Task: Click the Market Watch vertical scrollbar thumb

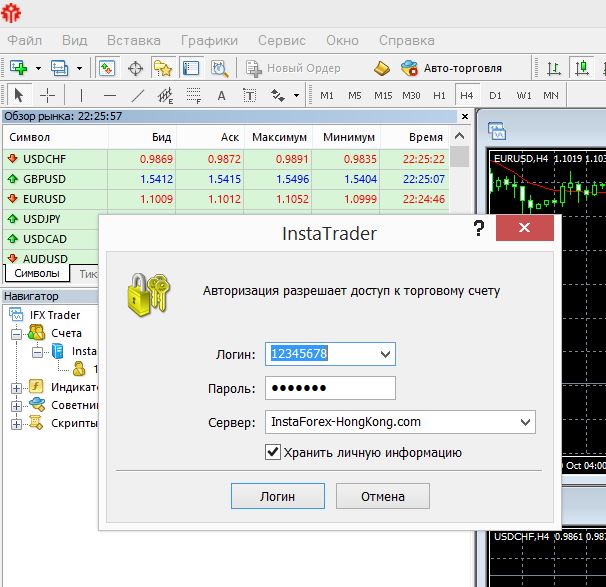Action: point(460,157)
